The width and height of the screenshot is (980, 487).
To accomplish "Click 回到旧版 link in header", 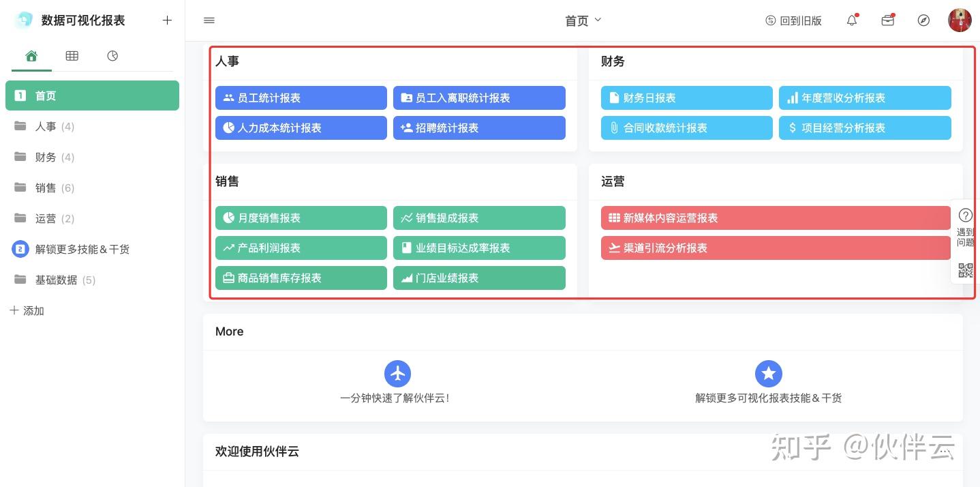I will click(794, 20).
